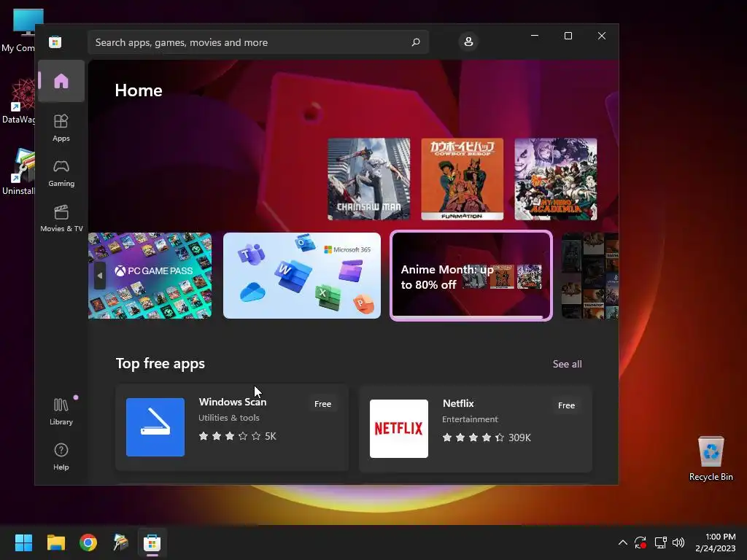747x560 pixels.
Task: Click the Microsoft Store logo icon
Action: pos(55,42)
